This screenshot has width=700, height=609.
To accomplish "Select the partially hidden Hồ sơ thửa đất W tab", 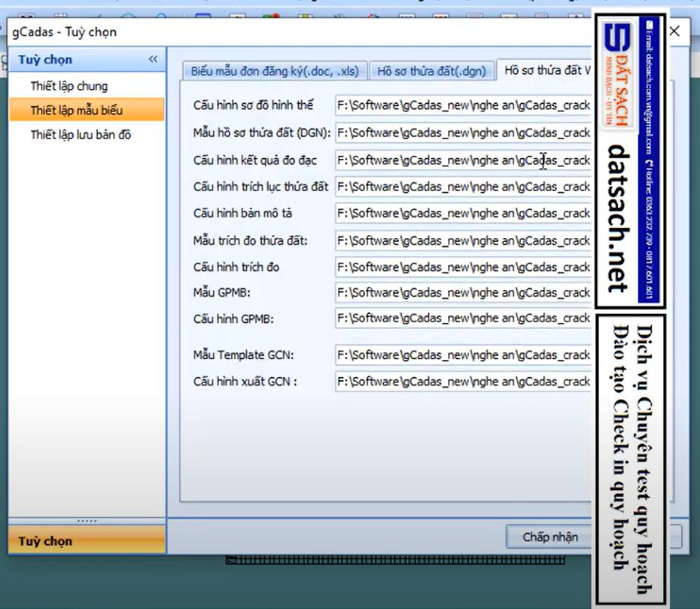I will pos(547,71).
